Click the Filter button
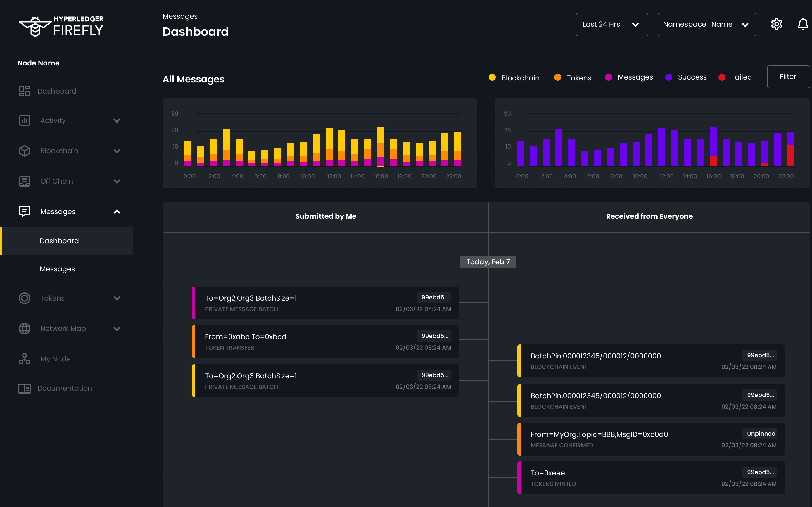This screenshot has width=812, height=507. pos(788,76)
